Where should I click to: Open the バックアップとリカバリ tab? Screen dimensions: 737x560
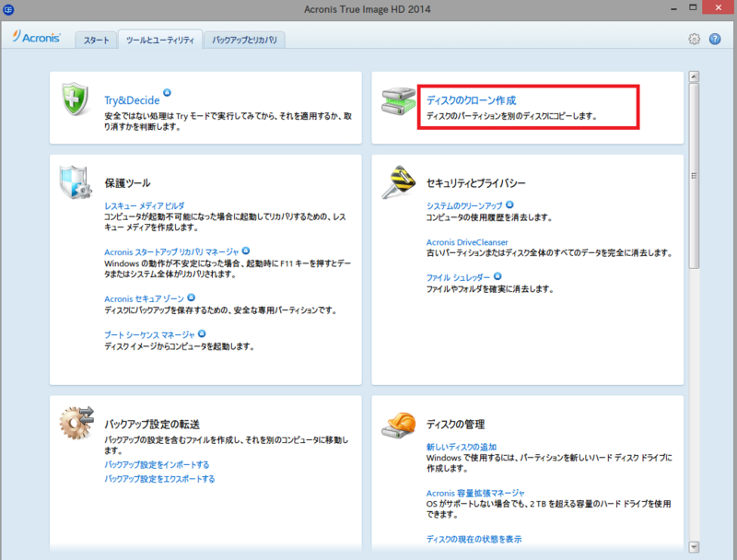pyautogui.click(x=244, y=40)
